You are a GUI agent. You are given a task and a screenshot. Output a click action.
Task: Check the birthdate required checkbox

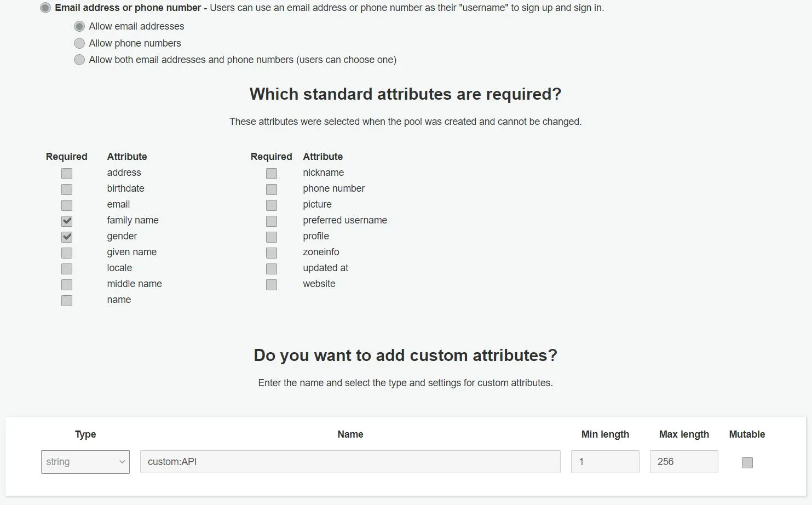click(67, 190)
